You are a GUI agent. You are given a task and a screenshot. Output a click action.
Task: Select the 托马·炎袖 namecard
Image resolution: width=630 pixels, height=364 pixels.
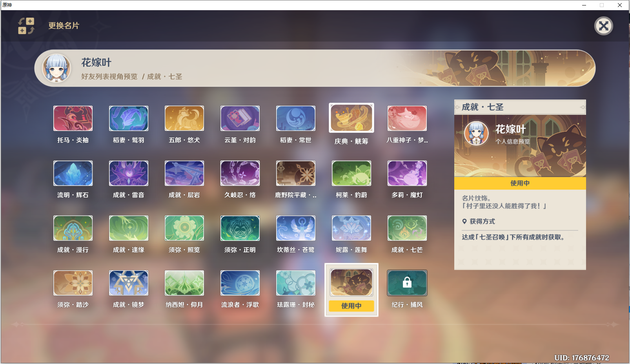coord(73,118)
